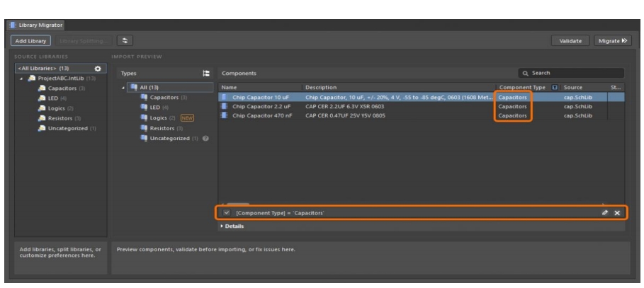The width and height of the screenshot is (644, 288).
Task: Select Resistors folder in Source Libraries
Action: coord(60,118)
